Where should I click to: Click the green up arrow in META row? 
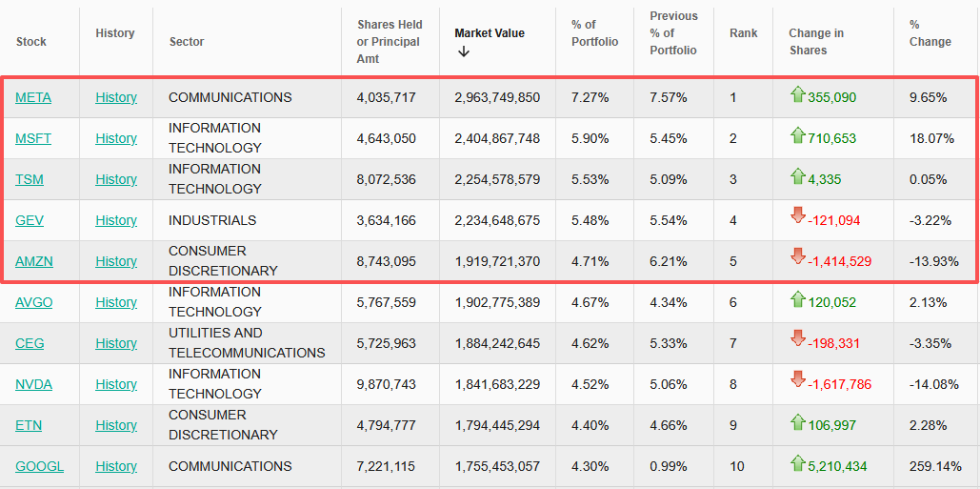click(x=798, y=94)
